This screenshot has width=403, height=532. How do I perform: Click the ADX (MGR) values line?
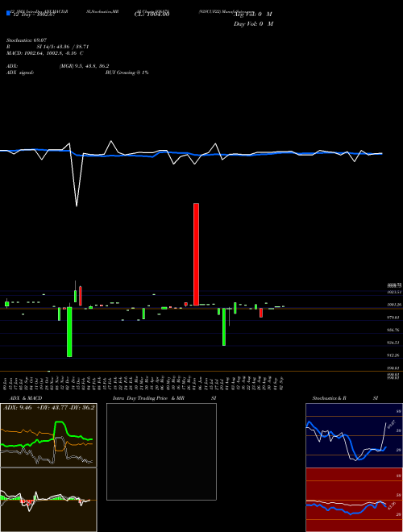coord(58,66)
